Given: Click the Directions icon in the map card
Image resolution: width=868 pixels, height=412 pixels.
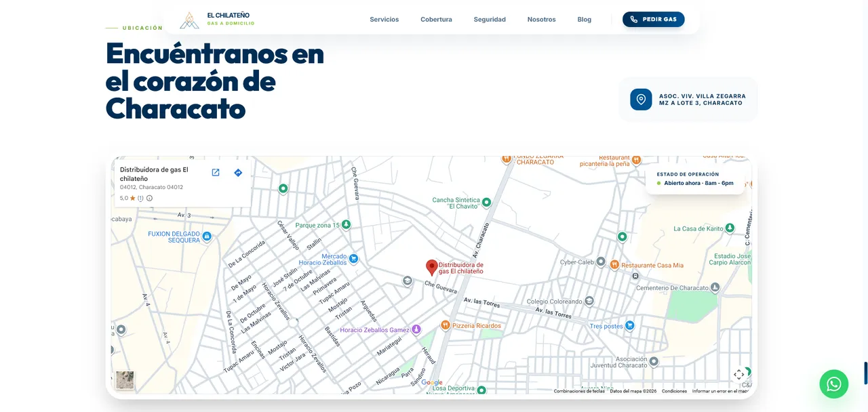Looking at the screenshot, I should pyautogui.click(x=238, y=173).
